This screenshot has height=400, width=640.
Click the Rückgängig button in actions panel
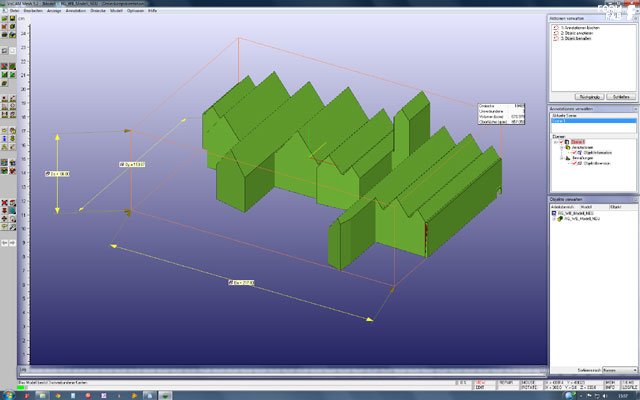pos(589,97)
